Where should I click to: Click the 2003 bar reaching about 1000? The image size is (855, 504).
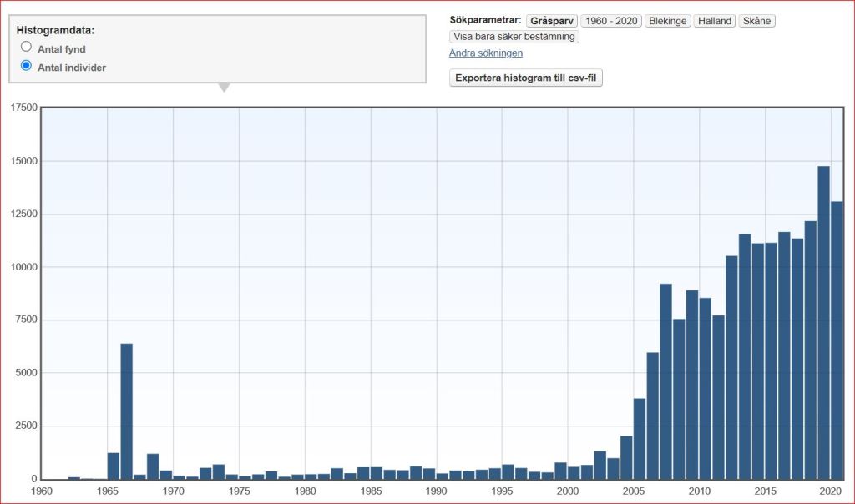point(613,469)
